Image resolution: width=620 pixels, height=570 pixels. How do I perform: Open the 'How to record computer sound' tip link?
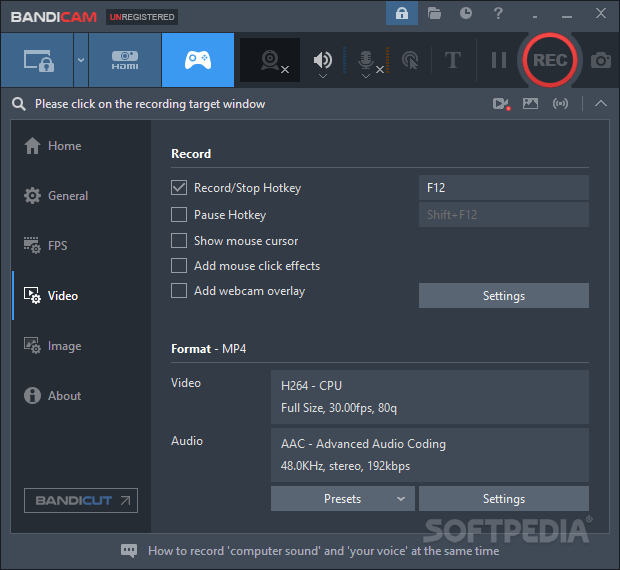point(323,551)
